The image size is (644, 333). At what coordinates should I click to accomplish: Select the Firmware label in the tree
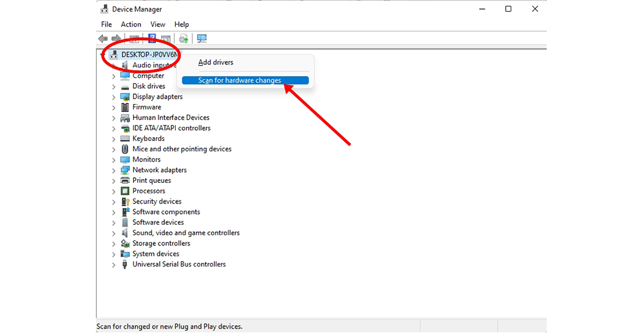147,107
